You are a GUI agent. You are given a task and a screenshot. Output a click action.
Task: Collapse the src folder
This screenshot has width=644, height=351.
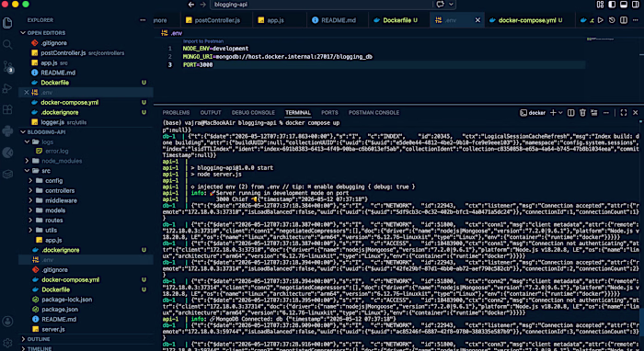[86, 171]
